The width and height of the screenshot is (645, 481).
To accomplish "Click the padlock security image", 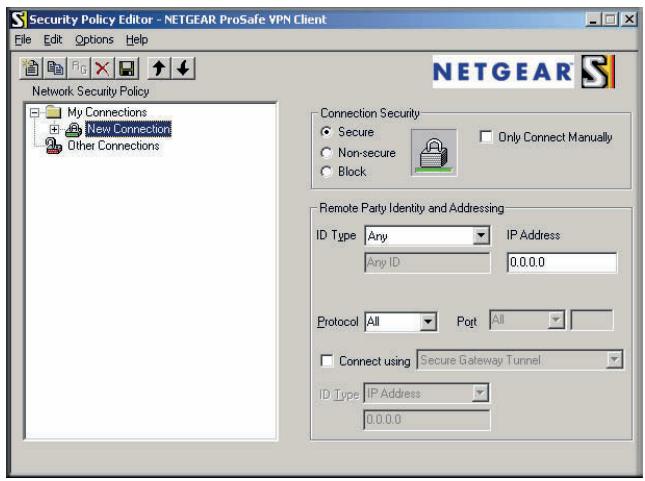I will click(x=434, y=153).
